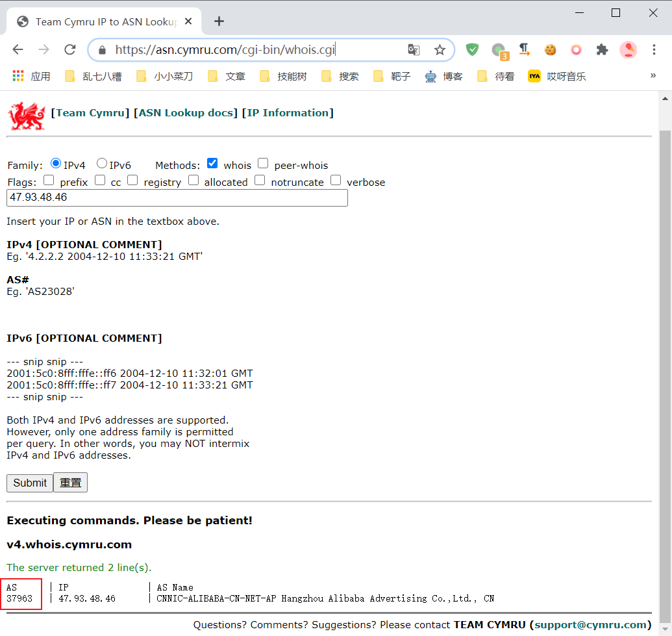Click the AS number 37963 result
Image resolution: width=672 pixels, height=636 pixels.
[x=19, y=599]
